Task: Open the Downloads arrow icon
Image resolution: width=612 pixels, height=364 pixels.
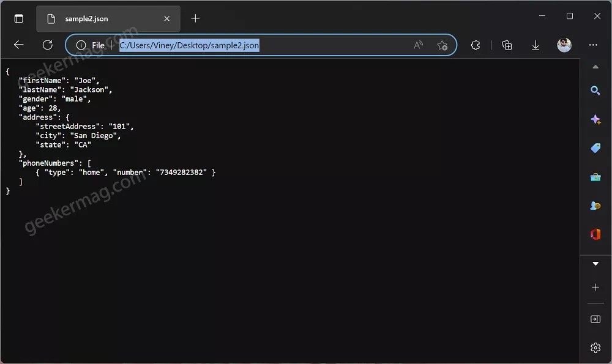Action: [x=535, y=45]
